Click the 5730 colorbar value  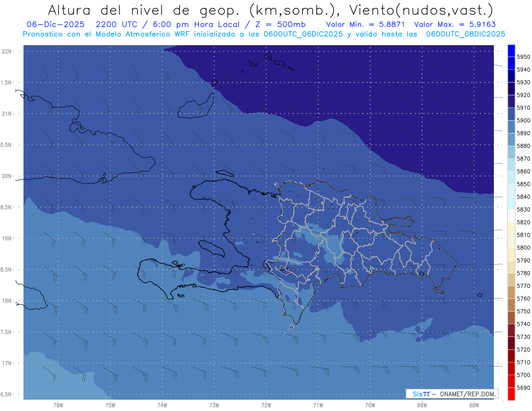point(524,337)
